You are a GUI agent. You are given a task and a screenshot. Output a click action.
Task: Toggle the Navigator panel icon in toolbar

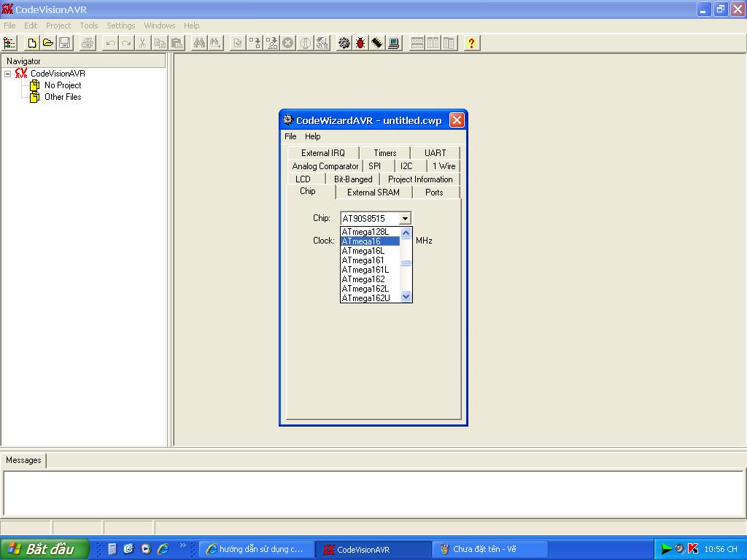9,43
